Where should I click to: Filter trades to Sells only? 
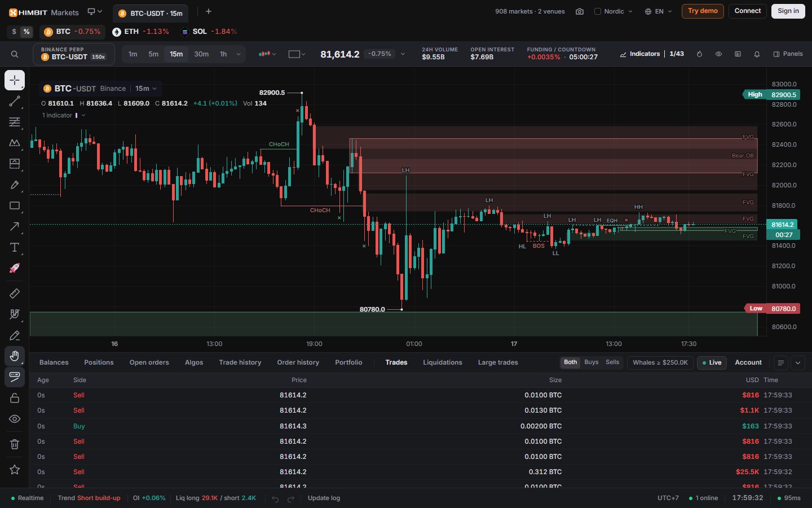pyautogui.click(x=612, y=362)
